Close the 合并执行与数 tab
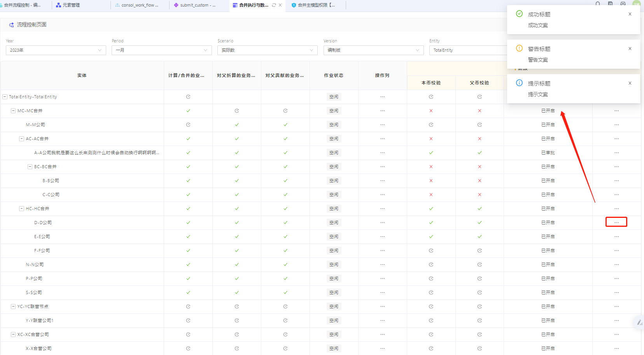Viewport: 644px width, 355px height. (280, 5)
